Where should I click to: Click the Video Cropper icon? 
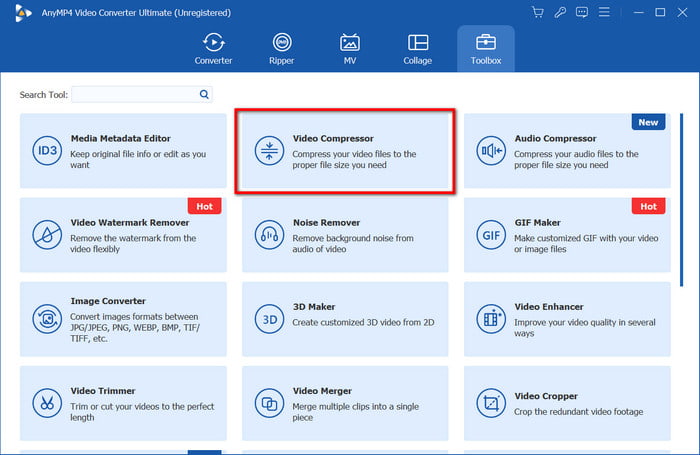tap(491, 403)
